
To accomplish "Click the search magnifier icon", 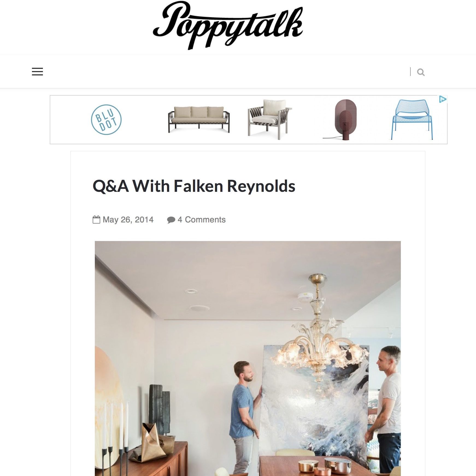I will click(421, 72).
